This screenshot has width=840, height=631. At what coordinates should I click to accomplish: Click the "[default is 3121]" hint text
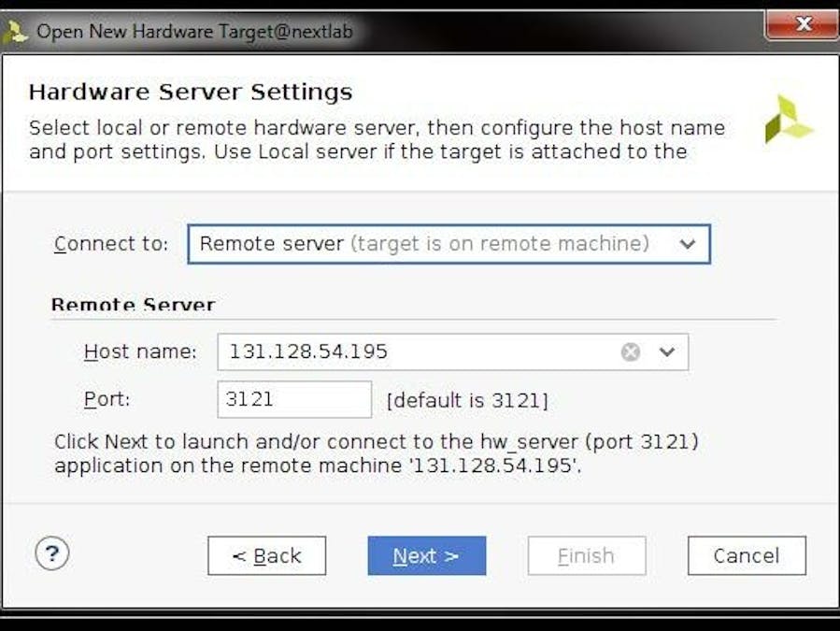coord(467,400)
